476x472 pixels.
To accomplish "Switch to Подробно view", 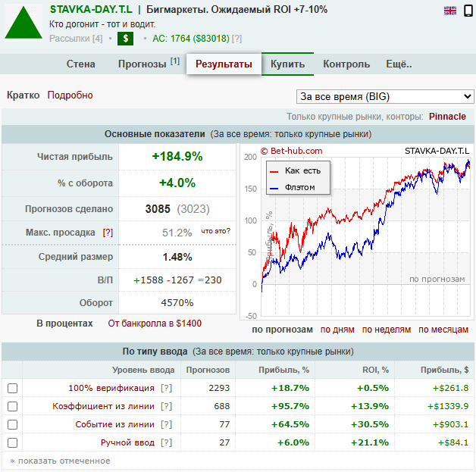I will tap(70, 95).
